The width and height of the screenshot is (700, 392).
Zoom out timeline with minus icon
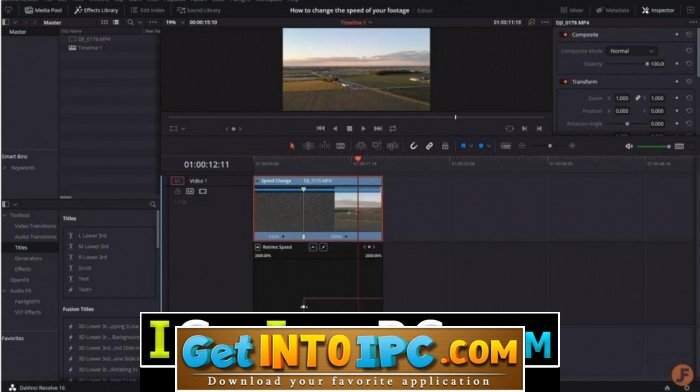tap(521, 146)
